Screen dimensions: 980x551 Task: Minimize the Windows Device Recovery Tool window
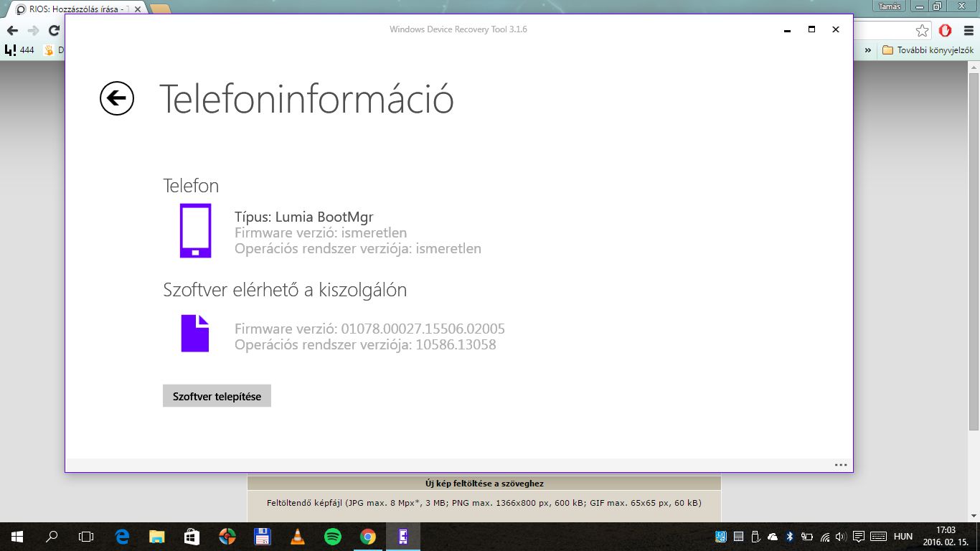click(x=787, y=29)
